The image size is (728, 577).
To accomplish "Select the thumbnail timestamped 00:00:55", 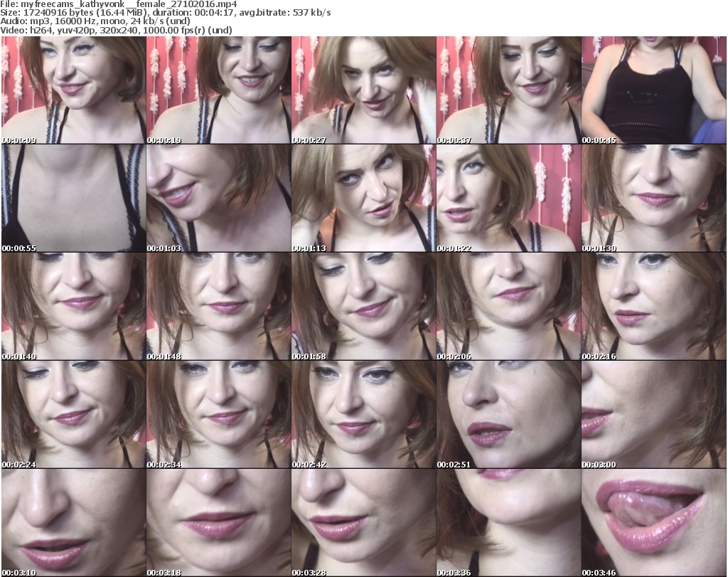I will pyautogui.click(x=73, y=198).
